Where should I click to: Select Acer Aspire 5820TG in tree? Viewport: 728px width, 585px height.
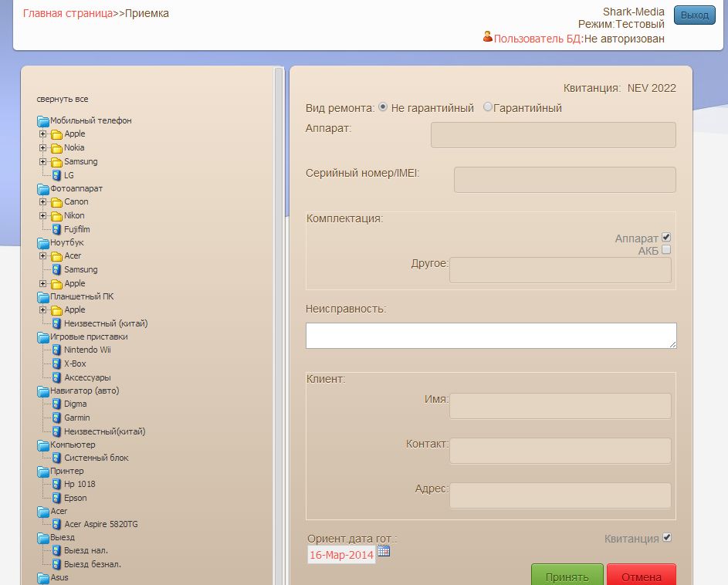pyautogui.click(x=101, y=524)
